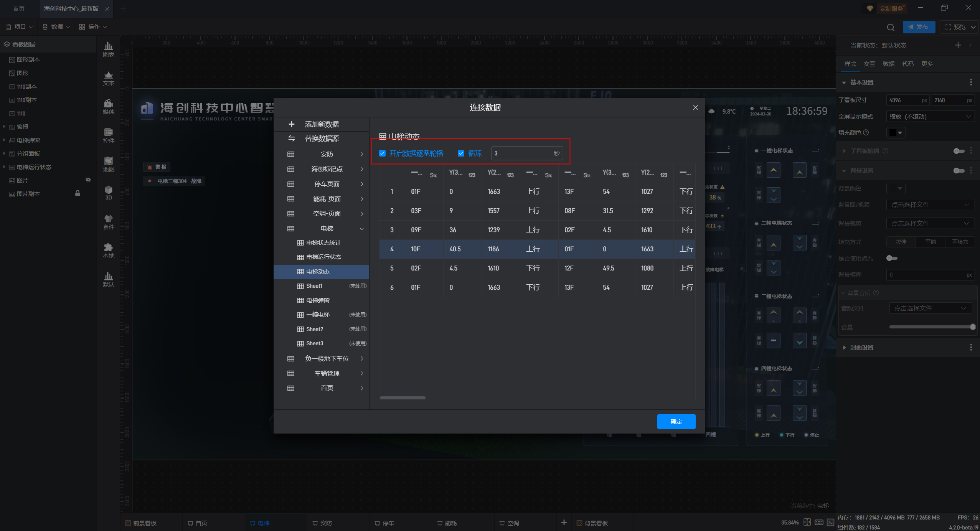The height and width of the screenshot is (531, 980).
Task: Toggle 图片 layer visibility eye icon
Action: (x=88, y=180)
